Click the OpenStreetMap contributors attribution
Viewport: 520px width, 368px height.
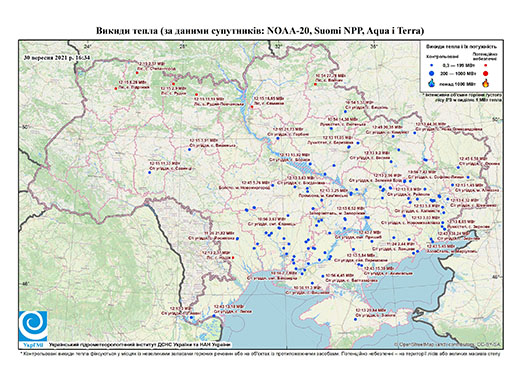pyautogui.click(x=448, y=344)
